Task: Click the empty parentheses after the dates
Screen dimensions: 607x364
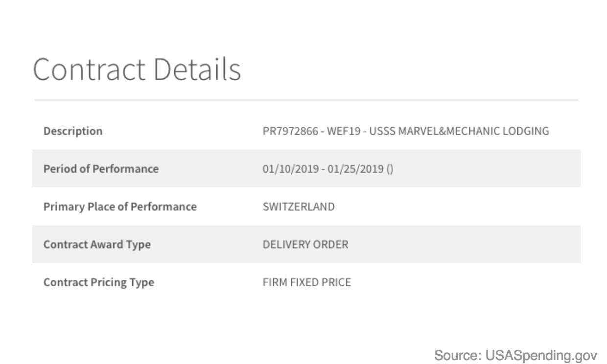Action: [390, 169]
